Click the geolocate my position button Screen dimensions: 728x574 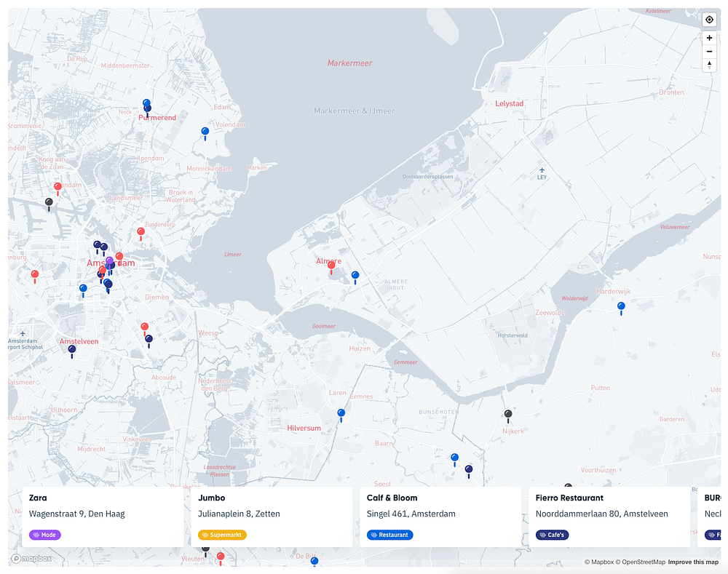[709, 20]
